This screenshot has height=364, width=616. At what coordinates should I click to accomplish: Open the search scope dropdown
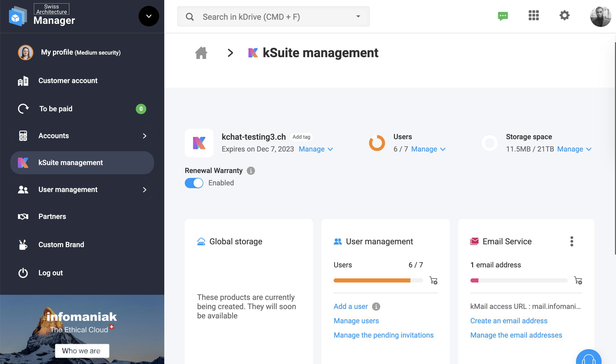(358, 16)
